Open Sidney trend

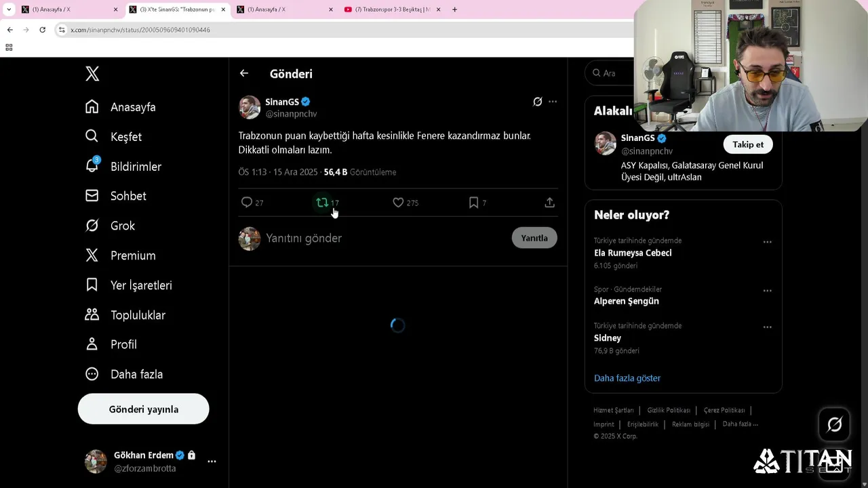point(608,338)
